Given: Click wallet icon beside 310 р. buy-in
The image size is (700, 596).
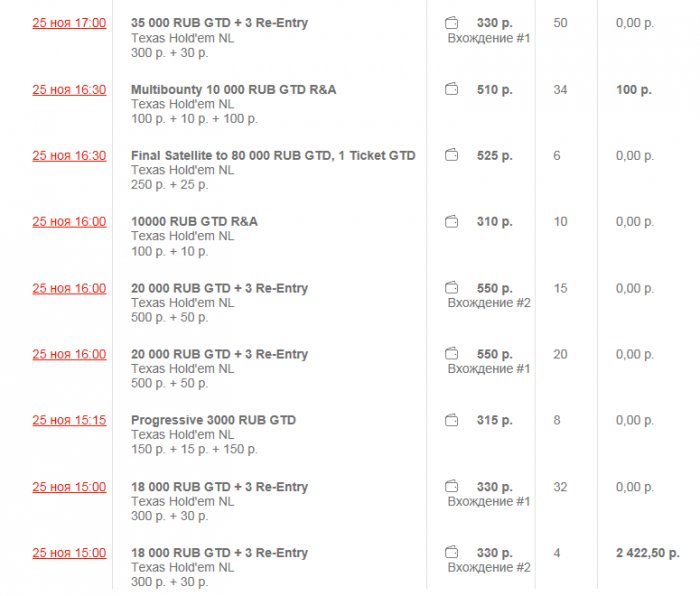Looking at the screenshot, I should coord(451,222).
